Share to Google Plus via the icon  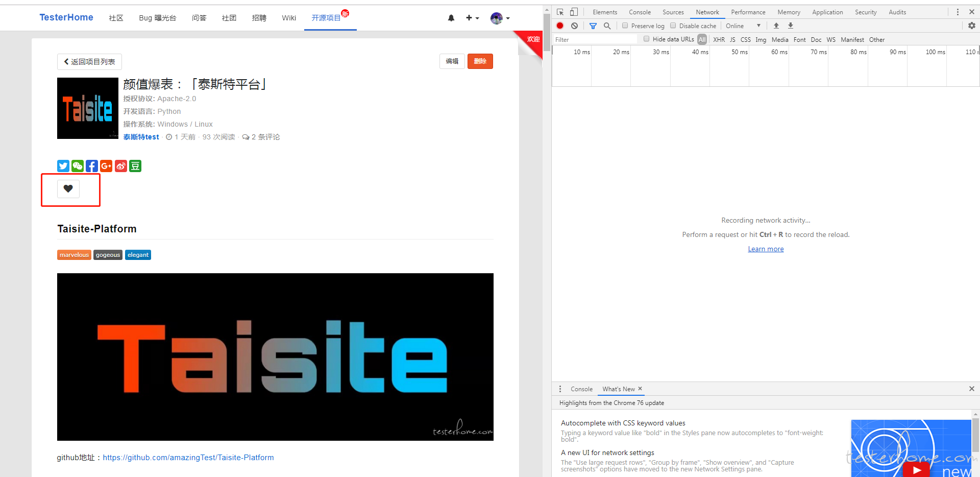(106, 166)
